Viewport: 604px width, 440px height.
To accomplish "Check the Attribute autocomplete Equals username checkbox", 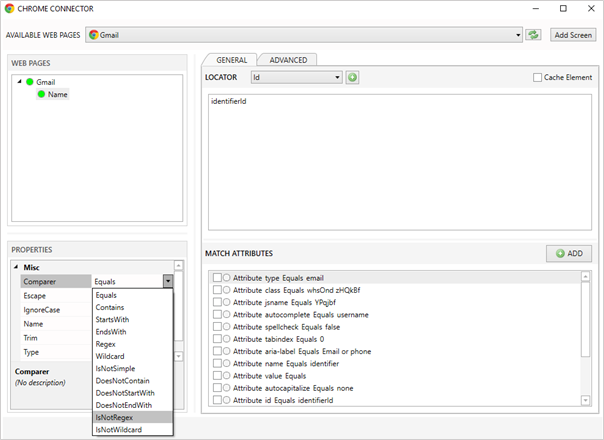I will click(x=217, y=314).
